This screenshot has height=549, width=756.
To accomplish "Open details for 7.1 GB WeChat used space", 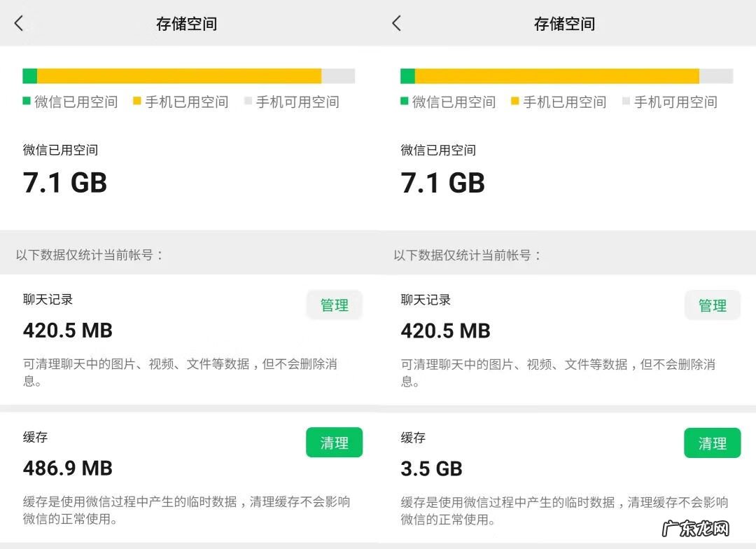I will point(66,183).
